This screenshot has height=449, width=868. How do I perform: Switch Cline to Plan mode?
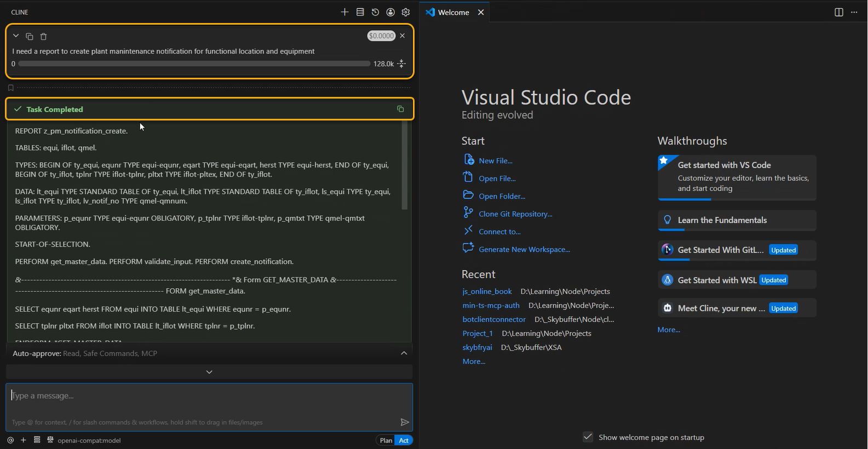point(386,440)
